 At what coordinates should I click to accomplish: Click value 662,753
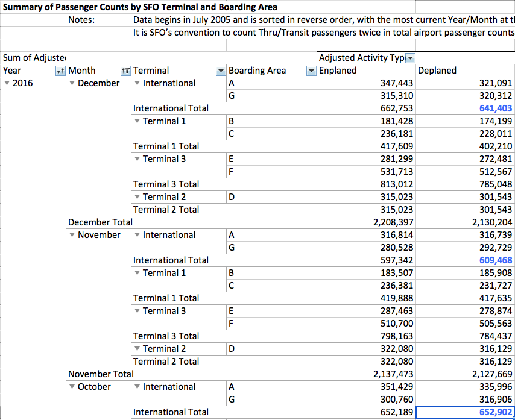(x=396, y=108)
